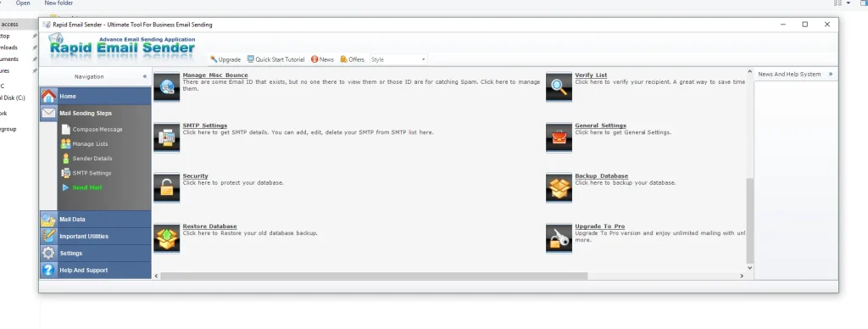Click the horizontal scrollbar left arrow
Screen dimensions: 868x329
click(x=156, y=276)
